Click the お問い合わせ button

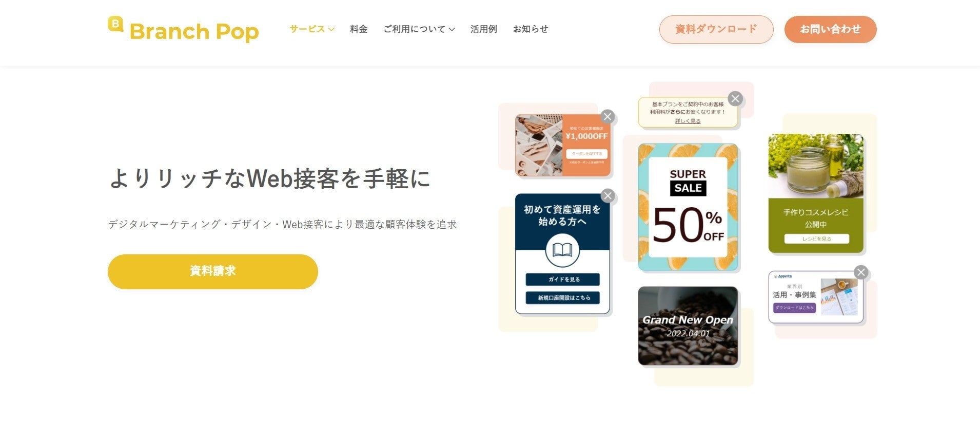pos(830,29)
